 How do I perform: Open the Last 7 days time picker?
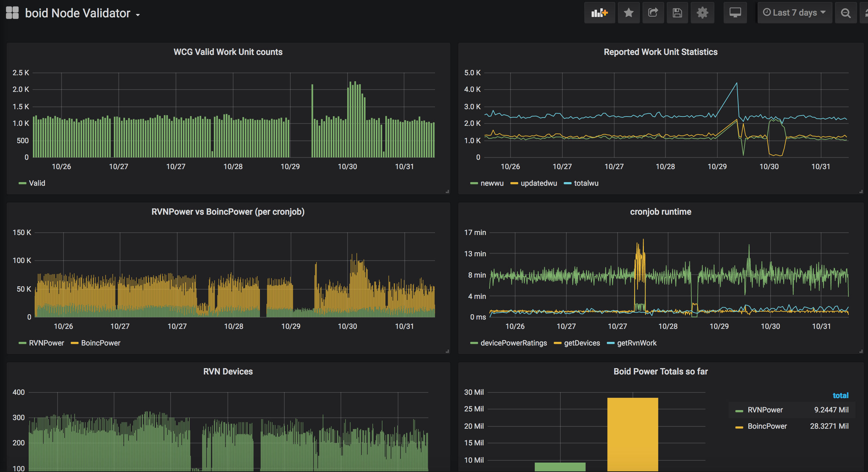click(x=794, y=13)
